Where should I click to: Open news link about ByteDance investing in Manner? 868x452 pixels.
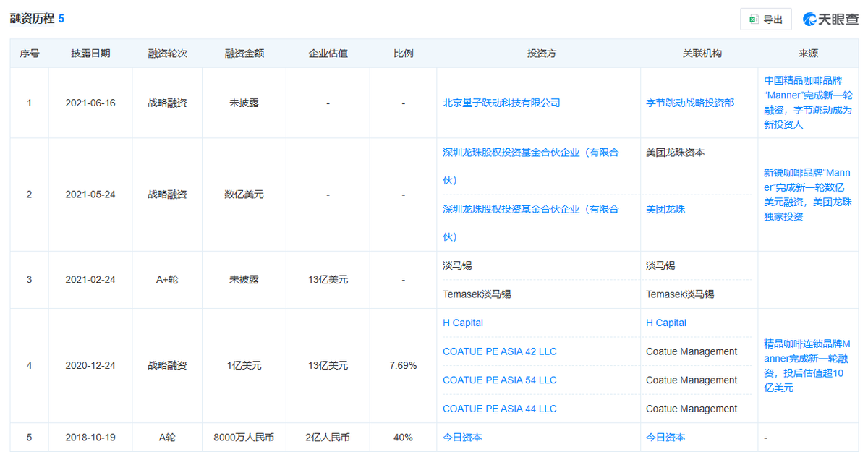[808, 103]
